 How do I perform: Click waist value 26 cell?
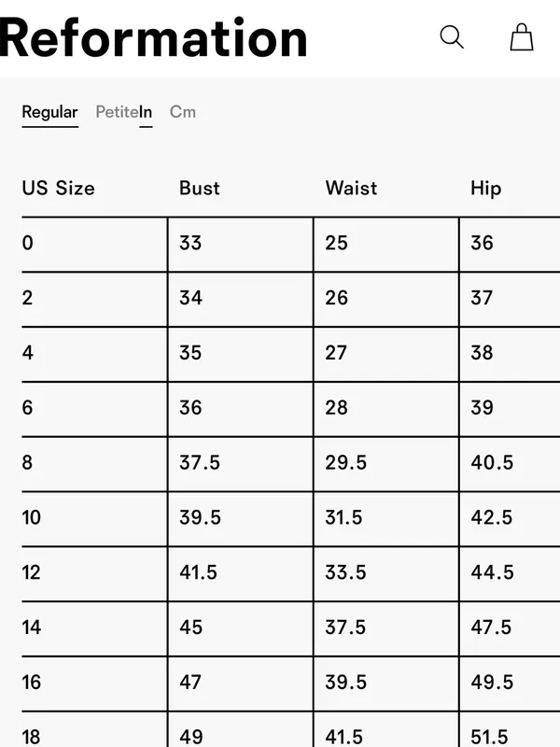(x=386, y=299)
